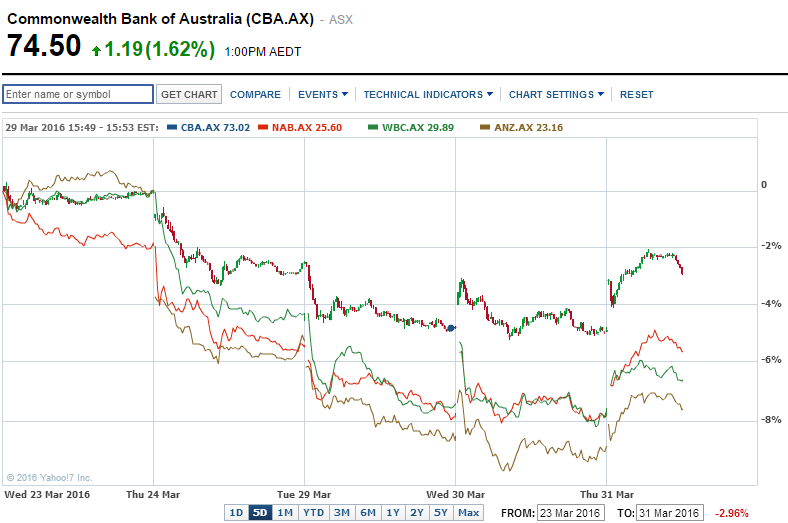Screen dimensions: 788x523
Task: Expand the EVENTS dropdown
Action: point(323,94)
